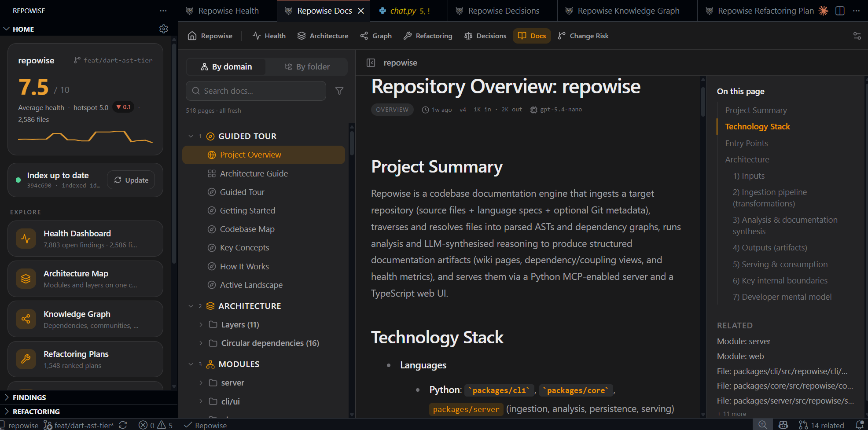Click the Update index button
Image resolution: width=868 pixels, height=430 pixels.
[x=131, y=180]
